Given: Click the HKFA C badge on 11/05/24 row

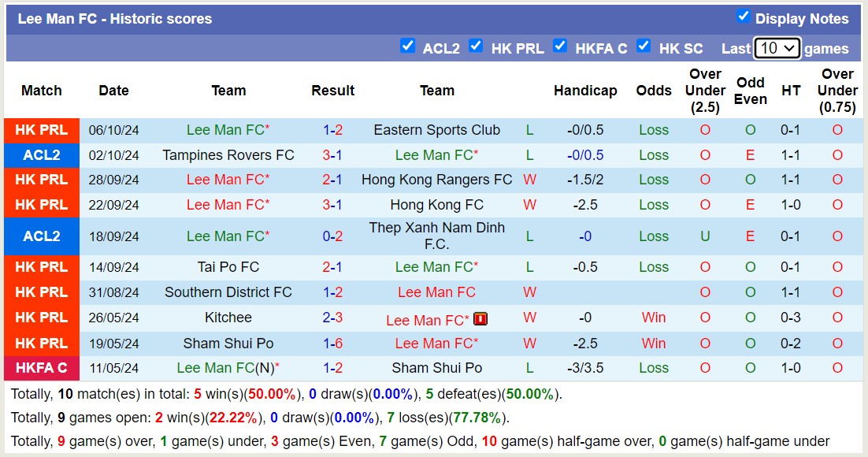Looking at the screenshot, I should coord(41,367).
